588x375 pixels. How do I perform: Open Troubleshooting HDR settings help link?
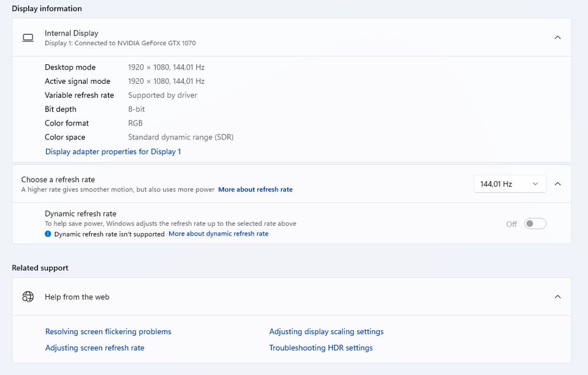(x=321, y=347)
